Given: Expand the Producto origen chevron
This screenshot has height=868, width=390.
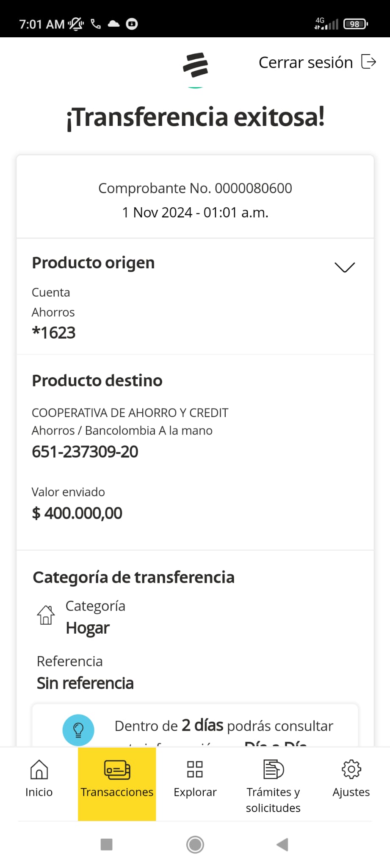Looking at the screenshot, I should click(345, 267).
